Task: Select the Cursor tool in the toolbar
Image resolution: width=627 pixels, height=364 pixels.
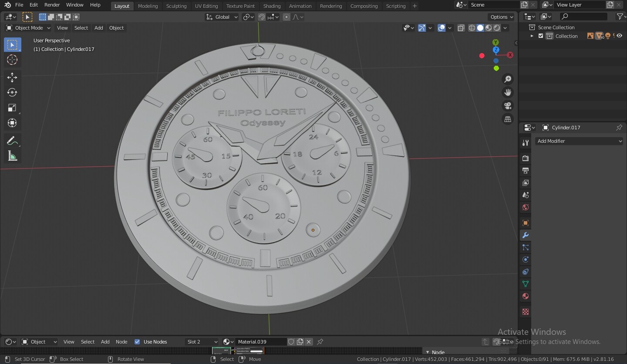Action: click(x=12, y=60)
